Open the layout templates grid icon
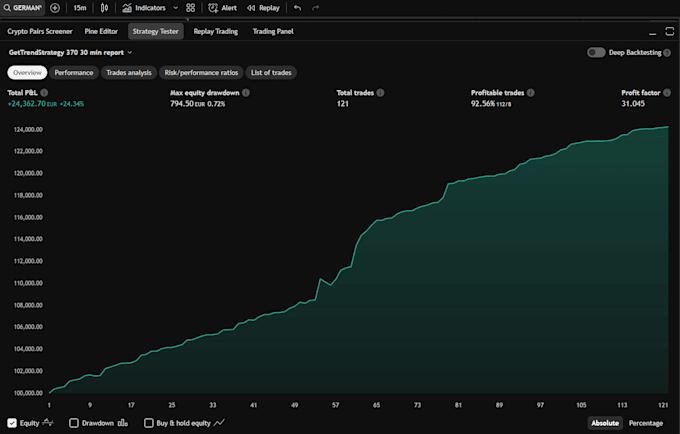Image resolution: width=680 pixels, height=434 pixels. (x=190, y=7)
